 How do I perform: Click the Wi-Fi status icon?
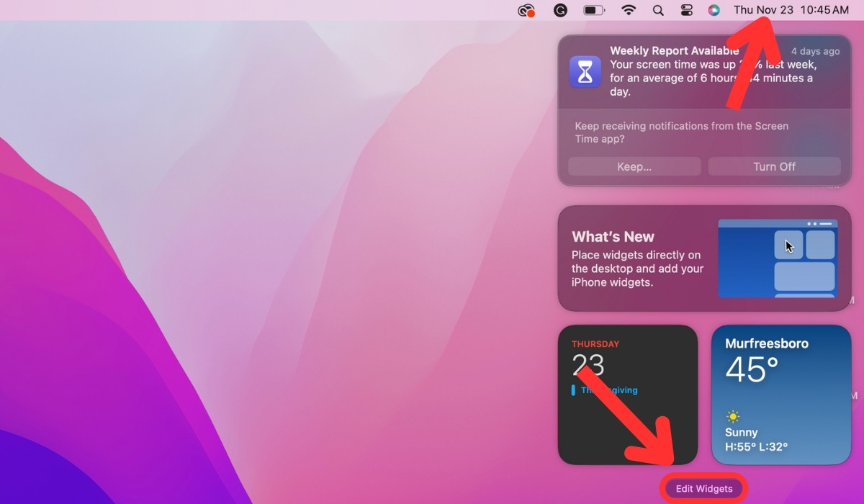click(x=628, y=10)
